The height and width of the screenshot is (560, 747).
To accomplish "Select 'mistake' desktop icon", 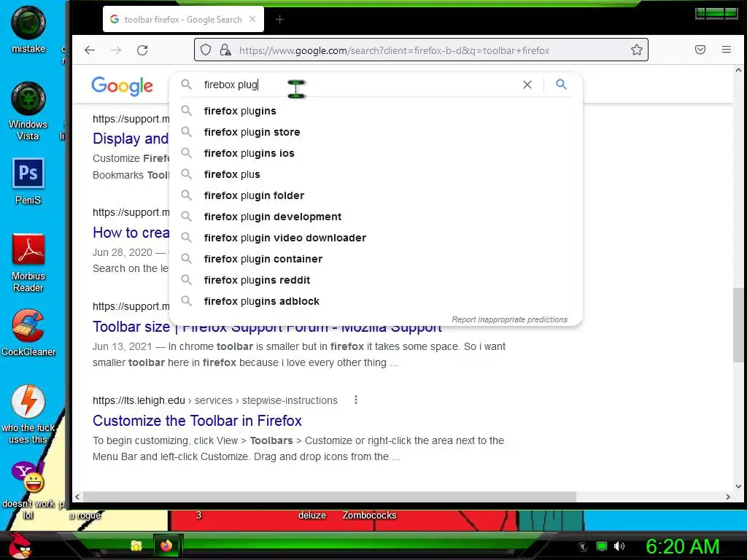I will click(x=28, y=29).
